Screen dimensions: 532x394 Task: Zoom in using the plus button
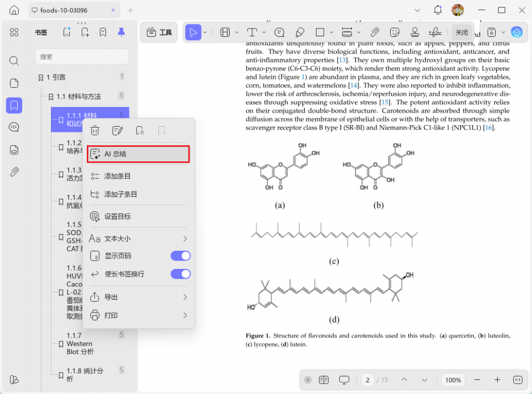(x=497, y=380)
